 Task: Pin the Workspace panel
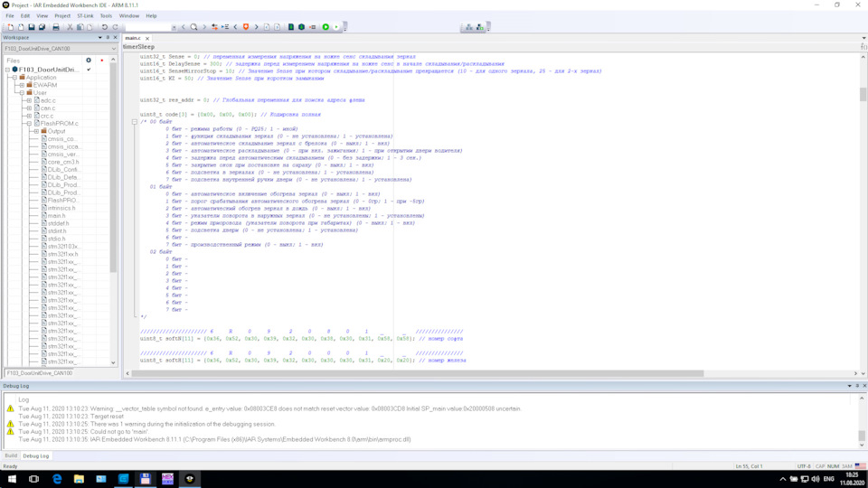pos(108,38)
